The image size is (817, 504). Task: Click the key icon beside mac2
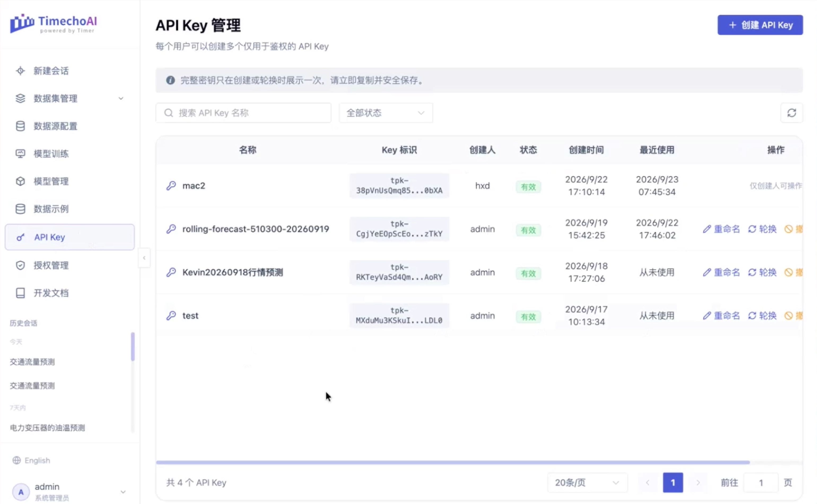coord(171,186)
